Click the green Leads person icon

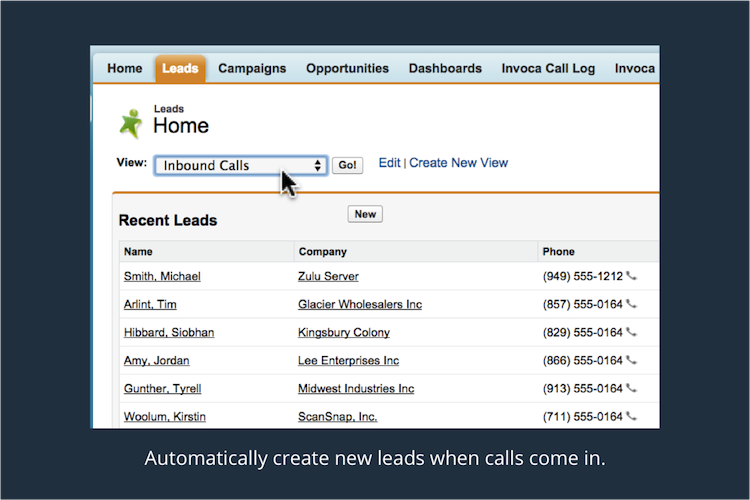[x=131, y=122]
